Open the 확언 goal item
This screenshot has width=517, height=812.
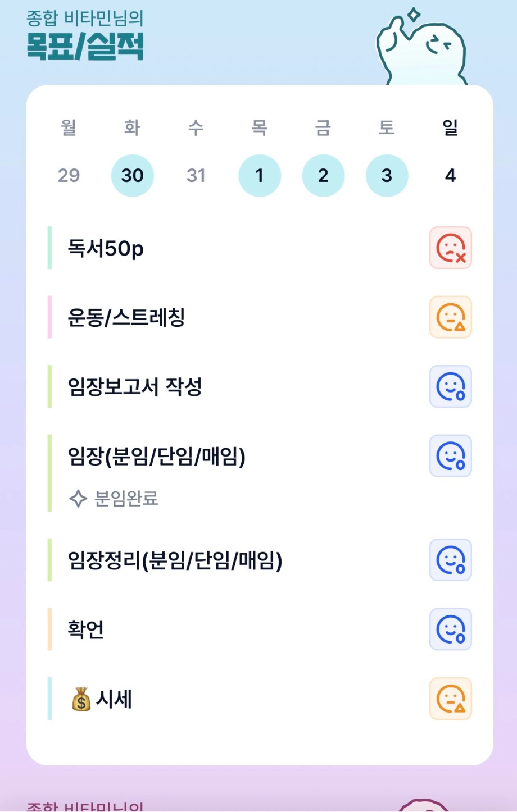pos(85,629)
